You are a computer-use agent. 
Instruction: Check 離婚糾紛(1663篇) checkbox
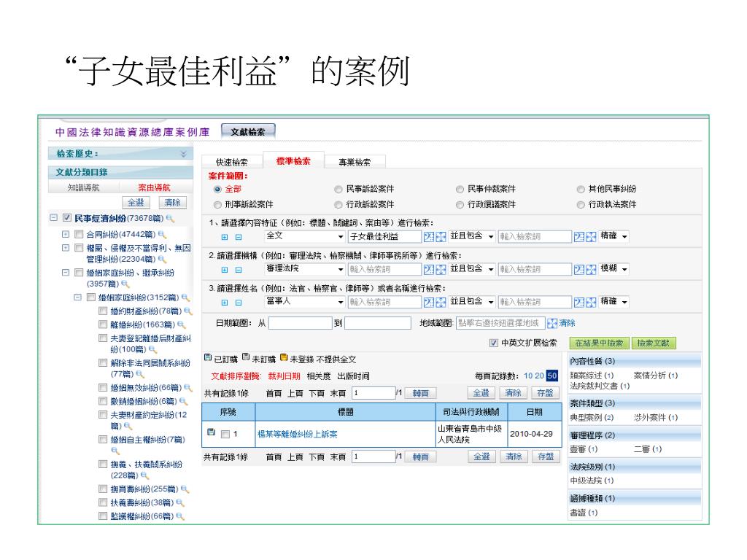click(x=102, y=324)
